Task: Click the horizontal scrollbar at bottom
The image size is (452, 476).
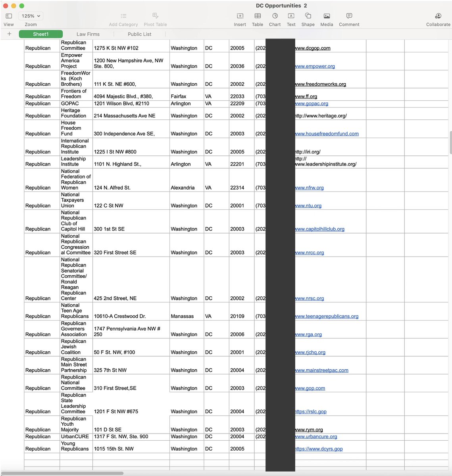Action: tap(63, 473)
